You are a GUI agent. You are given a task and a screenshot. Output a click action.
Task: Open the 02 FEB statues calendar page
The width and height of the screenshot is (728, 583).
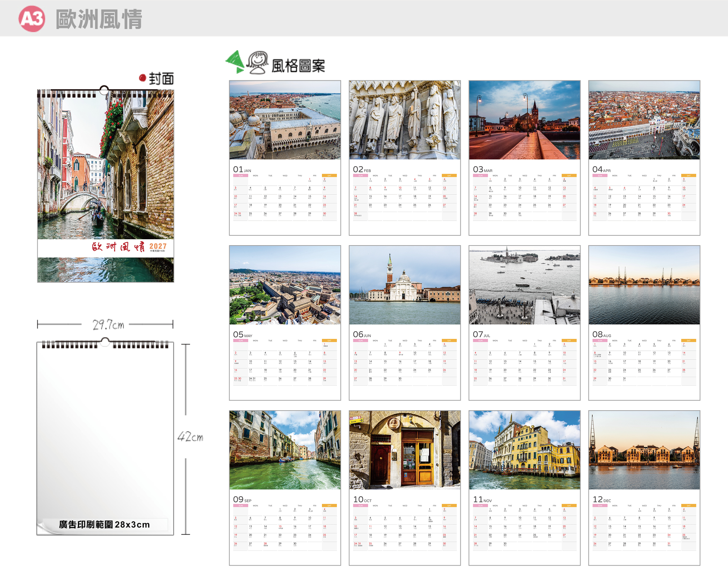point(405,158)
